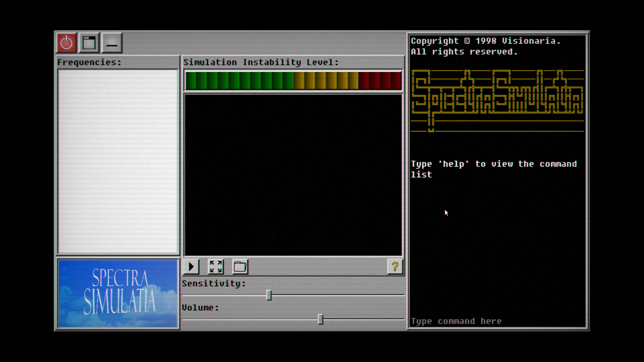Open help via the question mark icon
Image resolution: width=644 pixels, height=362 pixels.
point(395,267)
